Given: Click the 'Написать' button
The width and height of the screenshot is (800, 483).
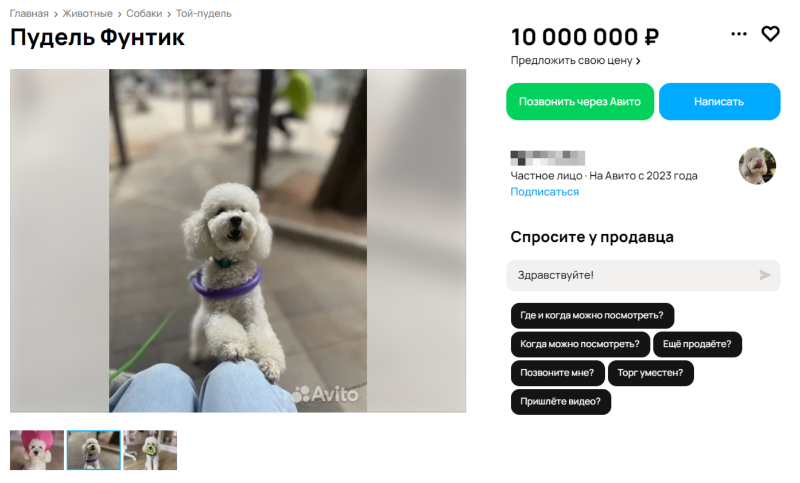Looking at the screenshot, I should pyautogui.click(x=719, y=101).
